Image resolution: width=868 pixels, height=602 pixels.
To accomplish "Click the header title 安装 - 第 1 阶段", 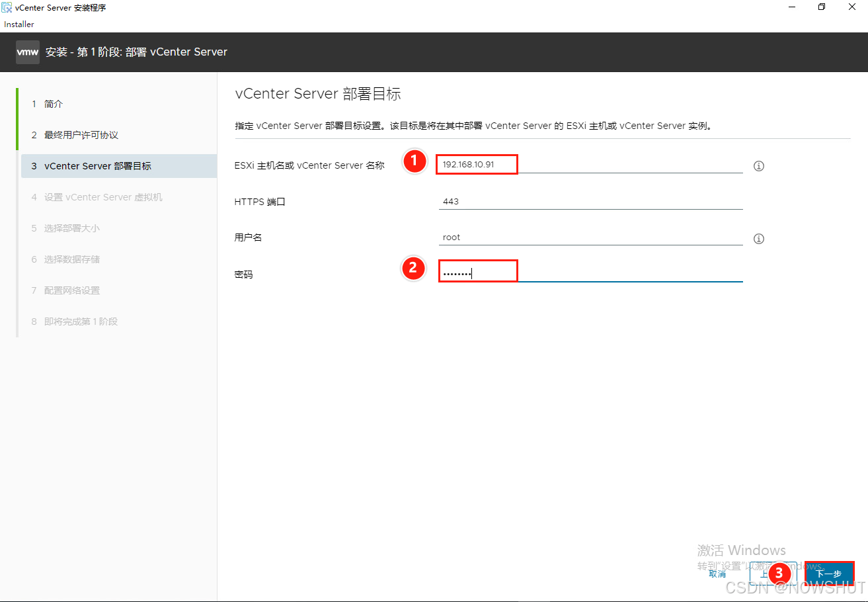I will [136, 52].
